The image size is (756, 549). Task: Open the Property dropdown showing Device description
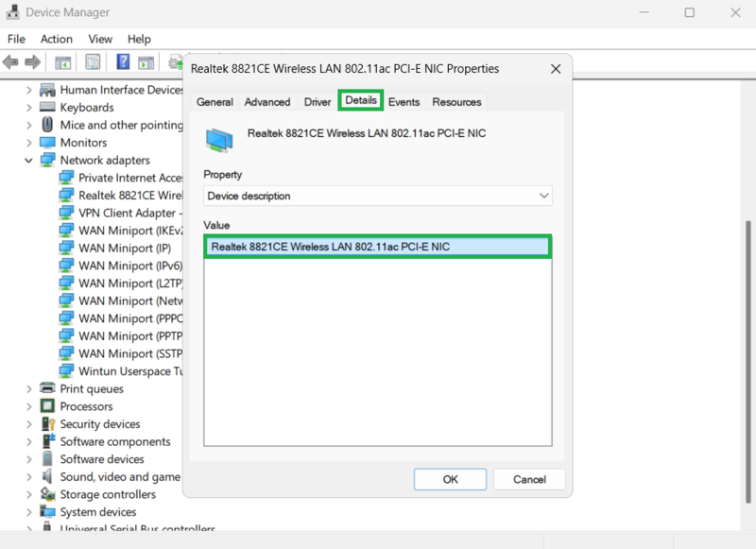[378, 196]
